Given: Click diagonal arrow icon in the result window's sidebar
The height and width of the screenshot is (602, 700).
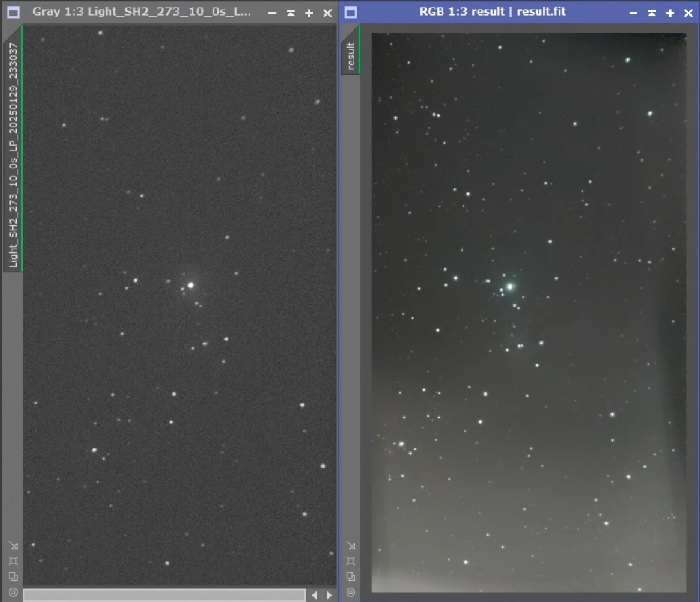Looking at the screenshot, I should 351,545.
